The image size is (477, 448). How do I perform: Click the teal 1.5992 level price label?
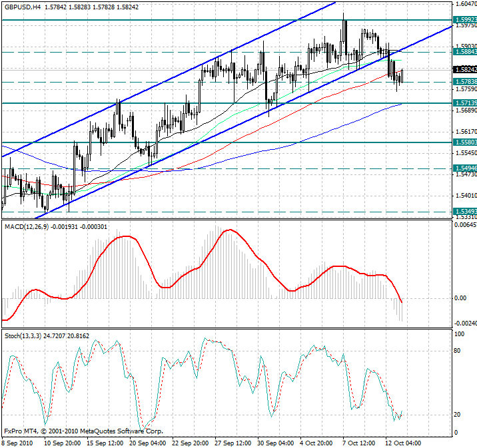point(465,20)
